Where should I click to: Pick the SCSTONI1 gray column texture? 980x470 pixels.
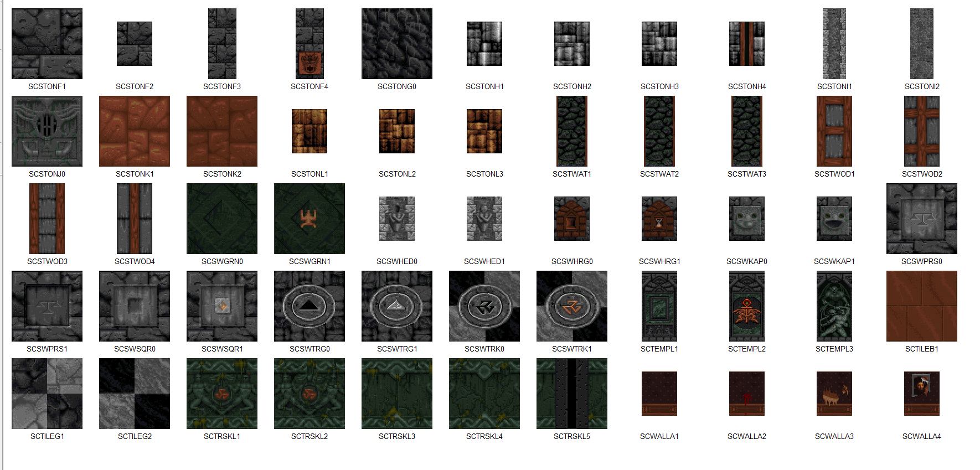click(x=834, y=44)
